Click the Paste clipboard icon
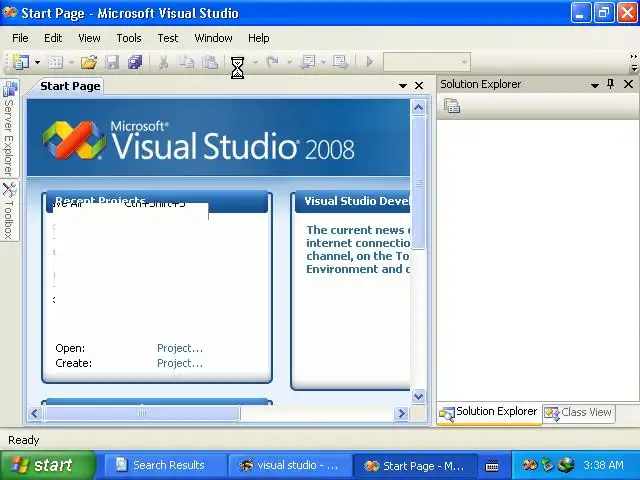Screen dimensions: 640x480 pos(210,62)
